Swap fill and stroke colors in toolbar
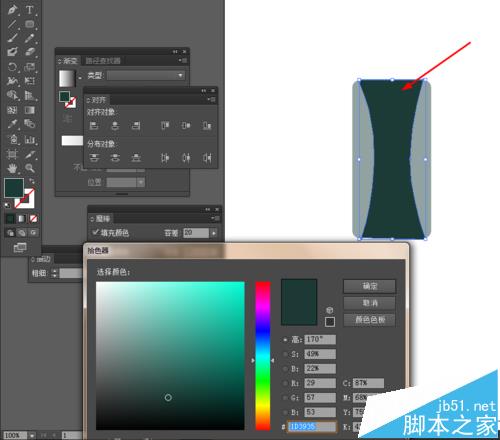 [x=32, y=181]
